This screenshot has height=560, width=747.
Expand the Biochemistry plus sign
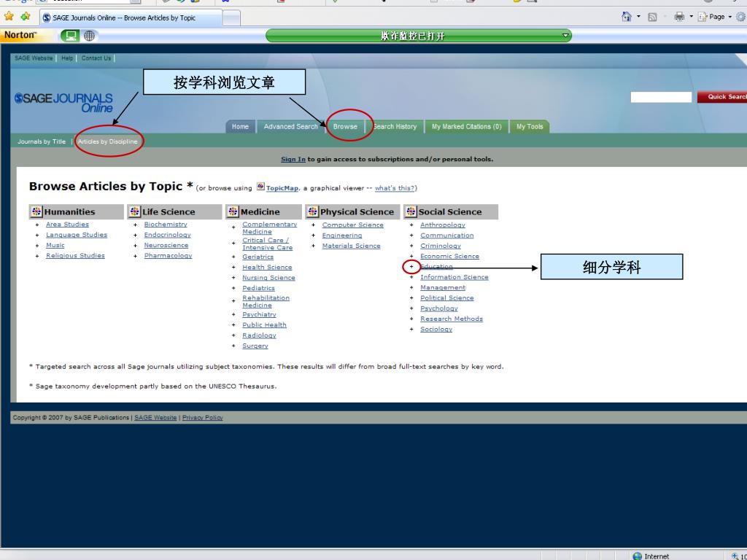point(135,225)
